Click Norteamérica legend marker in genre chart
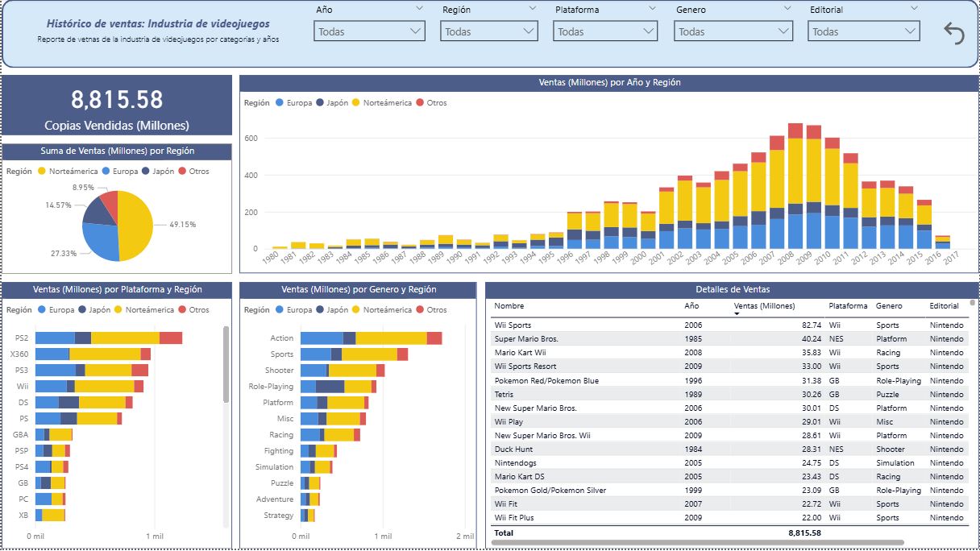 pyautogui.click(x=357, y=309)
